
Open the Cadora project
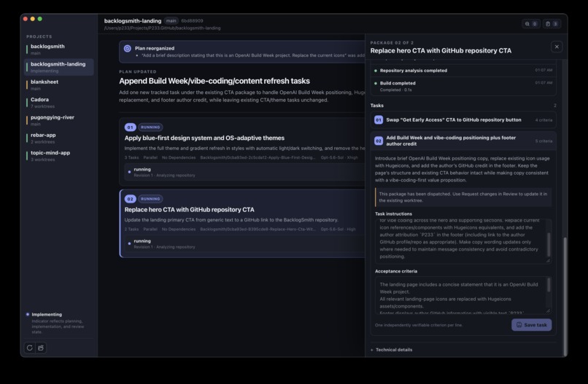pyautogui.click(x=58, y=103)
